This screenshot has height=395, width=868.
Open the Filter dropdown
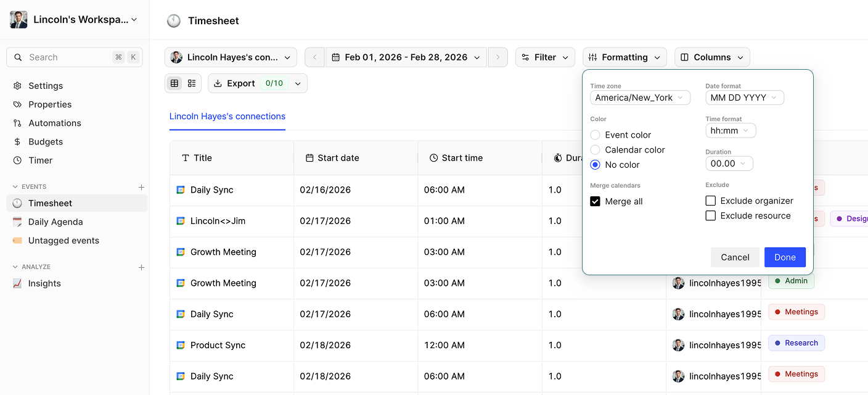click(545, 57)
